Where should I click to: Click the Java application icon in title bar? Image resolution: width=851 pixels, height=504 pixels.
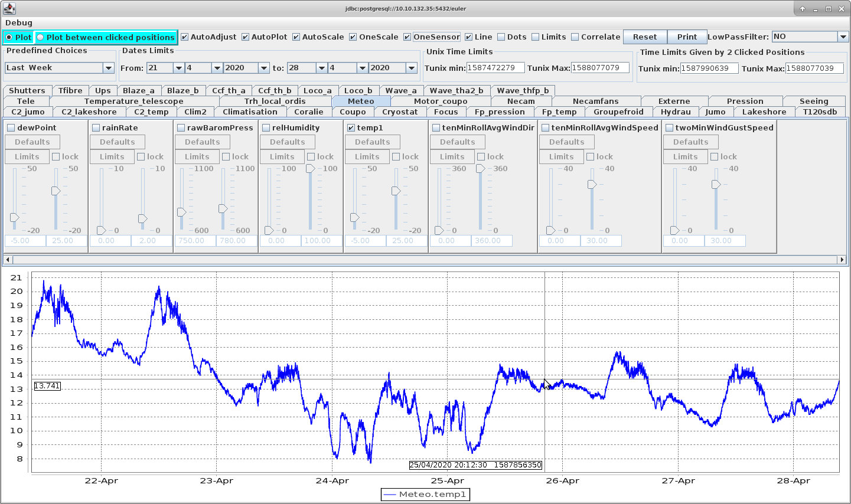pos(9,9)
